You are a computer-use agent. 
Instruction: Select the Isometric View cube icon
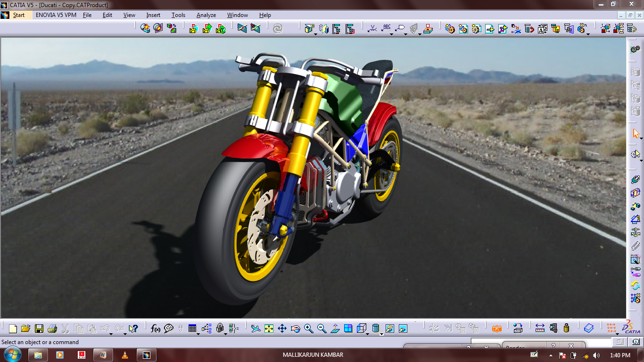(362, 328)
